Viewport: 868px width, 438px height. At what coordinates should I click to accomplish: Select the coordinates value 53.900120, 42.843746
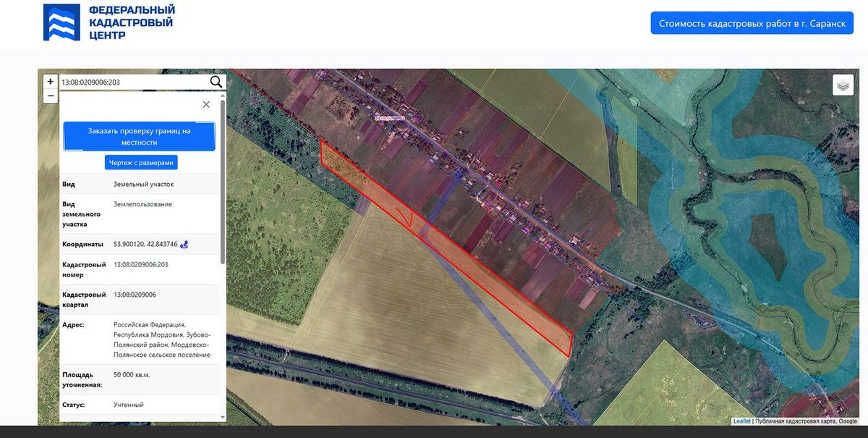[x=145, y=244]
